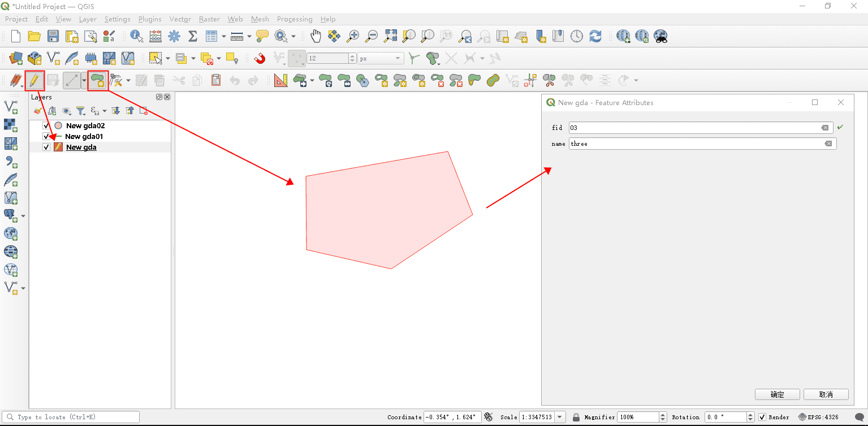Open temporal controller clock icon

[577, 36]
